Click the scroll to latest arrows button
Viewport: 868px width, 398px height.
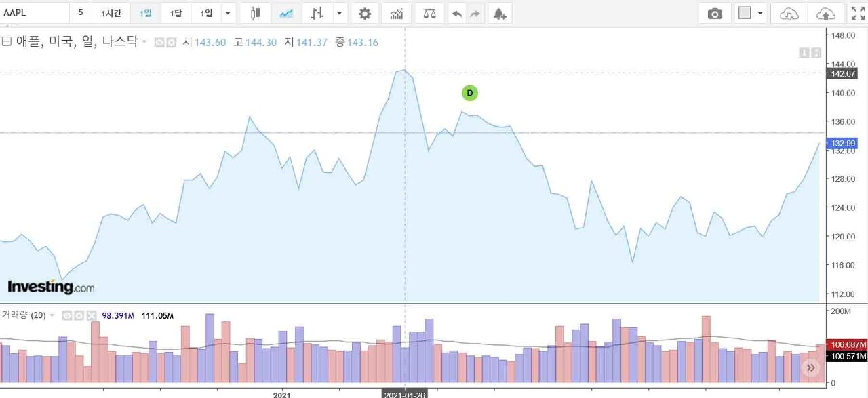pyautogui.click(x=811, y=368)
